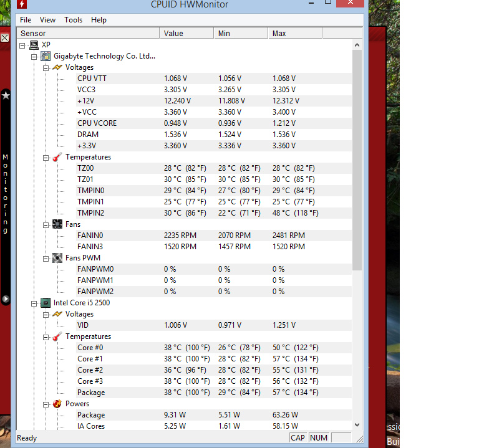Collapse the Gigabyte Technology node
This screenshot has width=479, height=448.
coord(34,57)
